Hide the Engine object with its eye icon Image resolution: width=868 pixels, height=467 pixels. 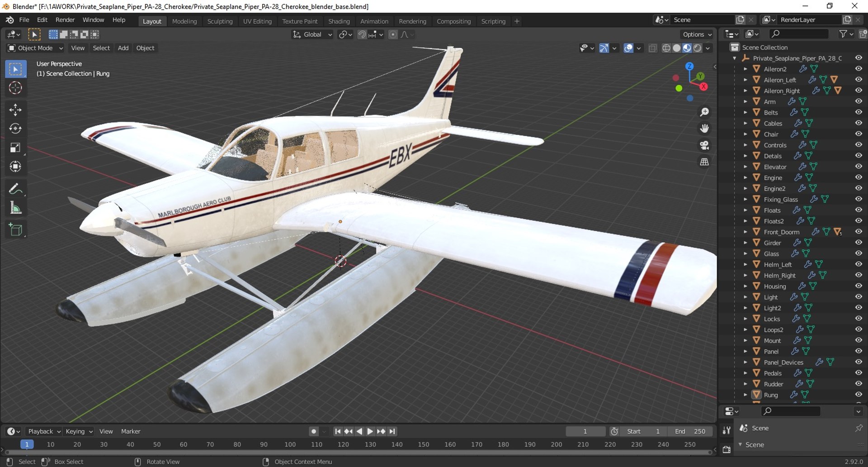click(x=859, y=177)
